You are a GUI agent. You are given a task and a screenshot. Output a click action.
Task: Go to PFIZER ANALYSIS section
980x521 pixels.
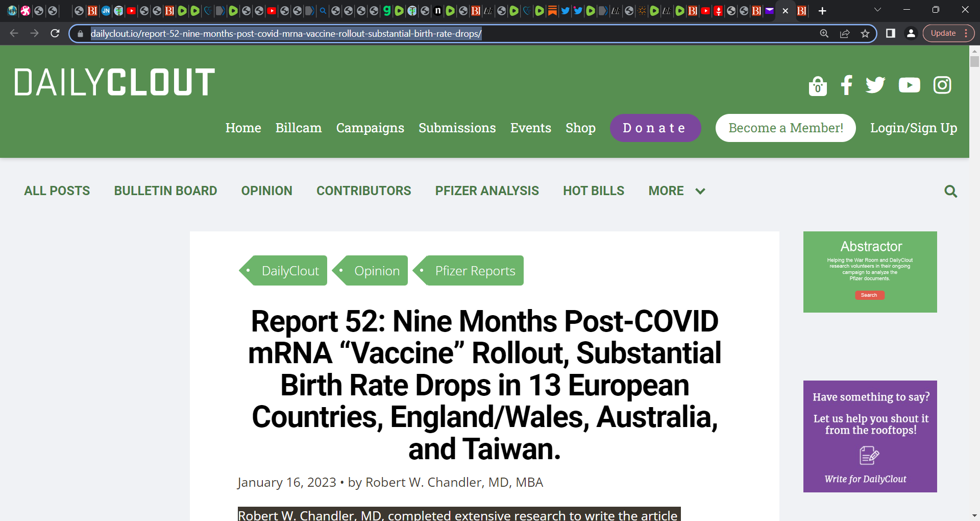pos(486,191)
